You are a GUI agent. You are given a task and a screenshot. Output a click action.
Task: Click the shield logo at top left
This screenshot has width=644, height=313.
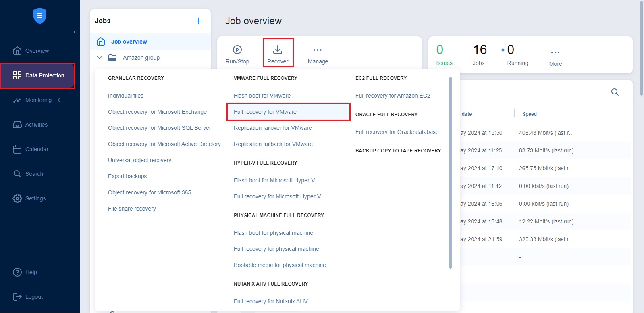40,16
